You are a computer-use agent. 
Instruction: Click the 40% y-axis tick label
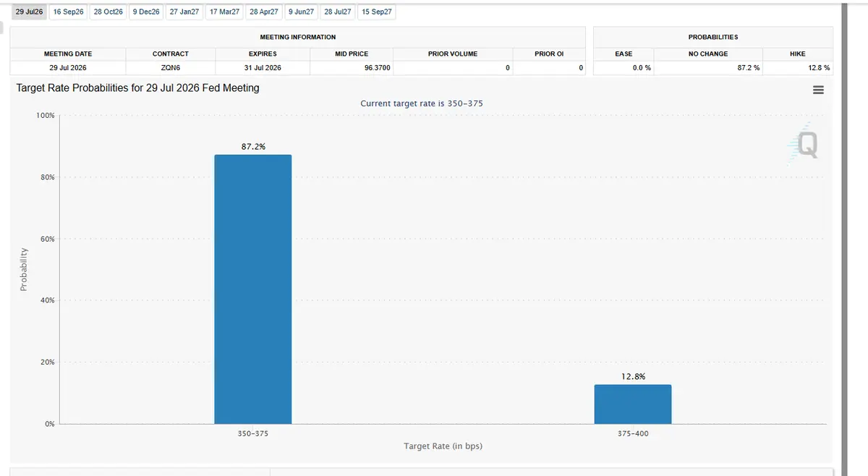pos(47,300)
